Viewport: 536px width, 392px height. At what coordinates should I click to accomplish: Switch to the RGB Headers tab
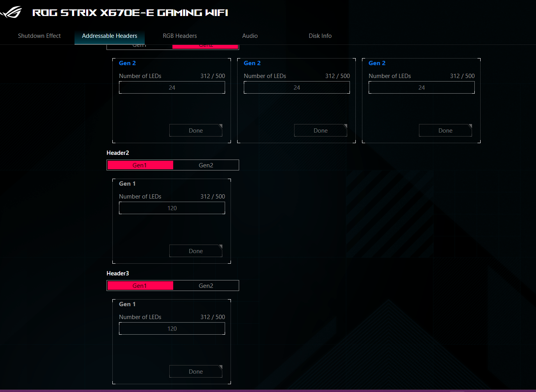tap(180, 36)
